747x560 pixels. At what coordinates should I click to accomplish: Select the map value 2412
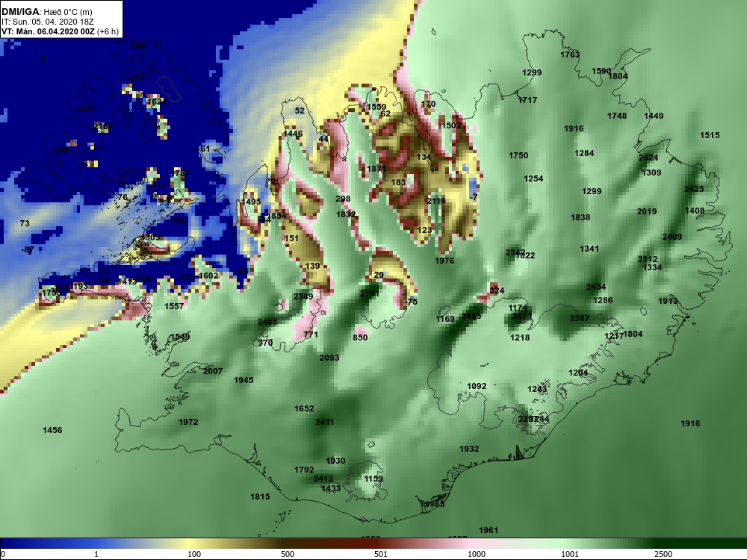click(323, 479)
